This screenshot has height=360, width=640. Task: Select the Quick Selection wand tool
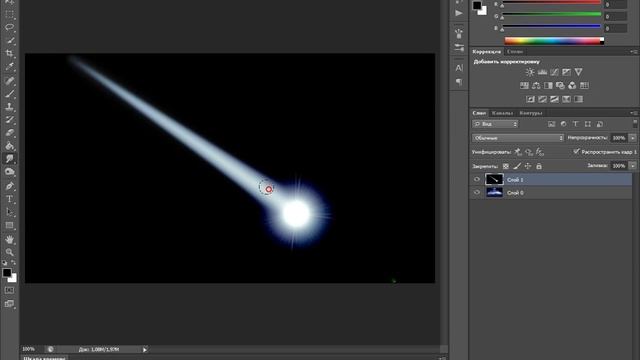click(9, 40)
